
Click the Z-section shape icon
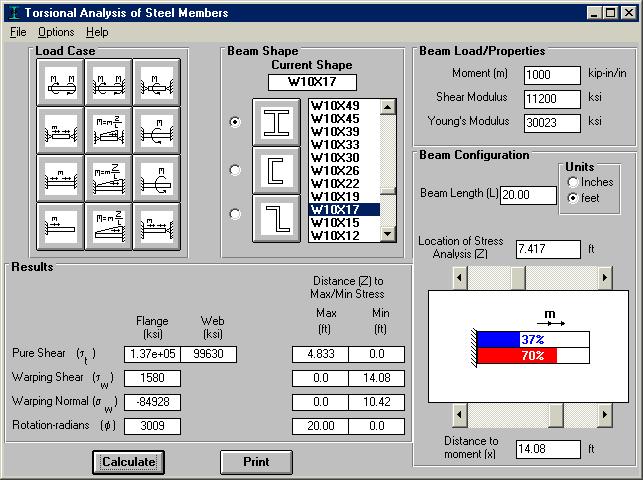point(275,217)
